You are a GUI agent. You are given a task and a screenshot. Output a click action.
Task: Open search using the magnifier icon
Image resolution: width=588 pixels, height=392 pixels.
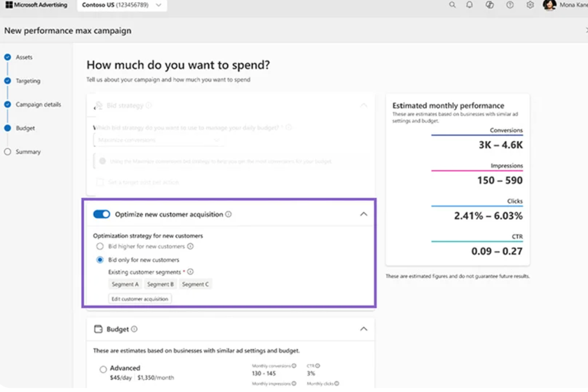[452, 5]
